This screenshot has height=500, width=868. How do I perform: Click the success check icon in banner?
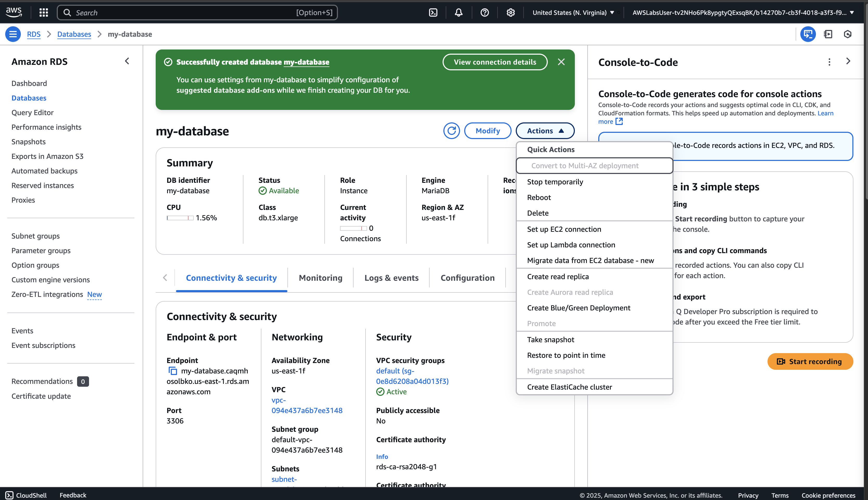click(168, 62)
